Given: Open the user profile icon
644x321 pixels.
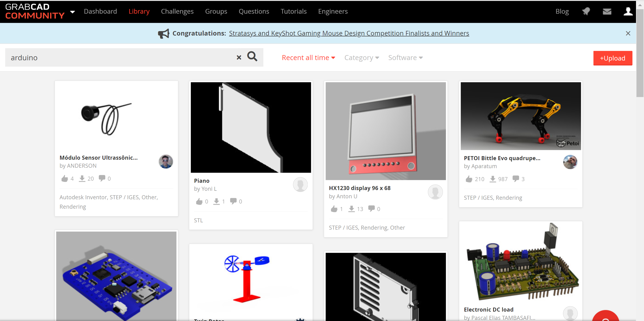Looking at the screenshot, I should coord(628,11).
